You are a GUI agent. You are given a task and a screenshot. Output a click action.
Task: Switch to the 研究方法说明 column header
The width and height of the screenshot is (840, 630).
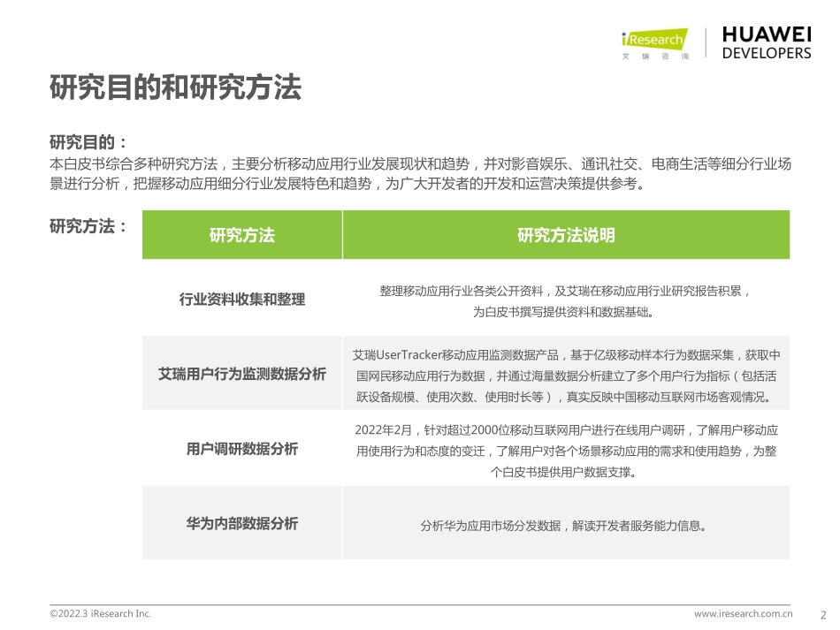pyautogui.click(x=566, y=235)
